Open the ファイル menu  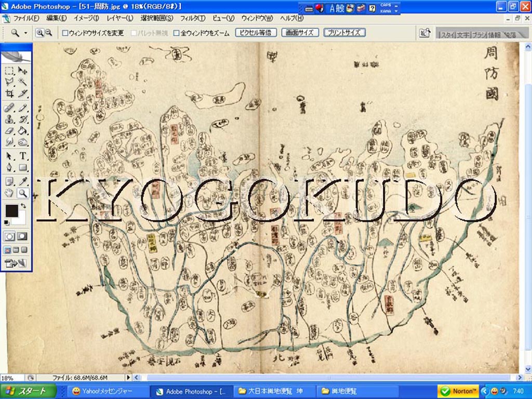point(26,18)
